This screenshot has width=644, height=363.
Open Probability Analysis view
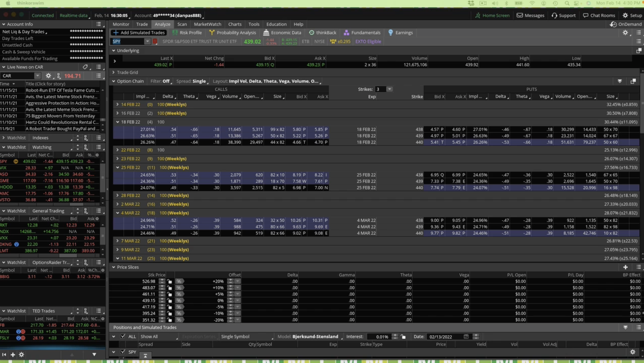coord(232,33)
